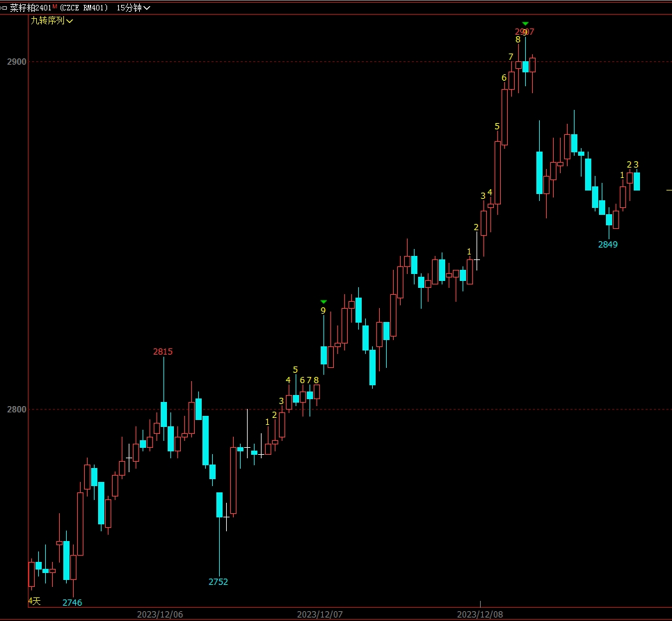The width and height of the screenshot is (672, 621).
Task: Click the green triangle above the yellow 9
Action: pos(323,302)
